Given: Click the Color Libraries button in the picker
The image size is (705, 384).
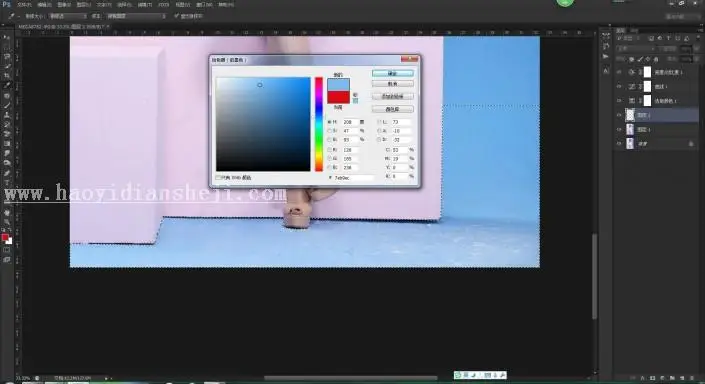Looking at the screenshot, I should [393, 109].
